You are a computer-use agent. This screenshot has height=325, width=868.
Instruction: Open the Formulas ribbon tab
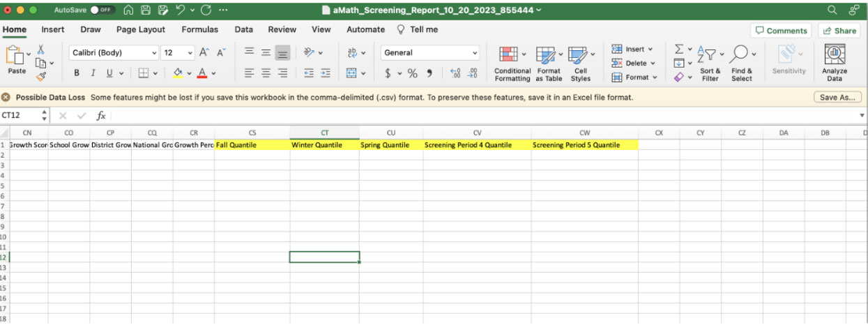pyautogui.click(x=199, y=30)
